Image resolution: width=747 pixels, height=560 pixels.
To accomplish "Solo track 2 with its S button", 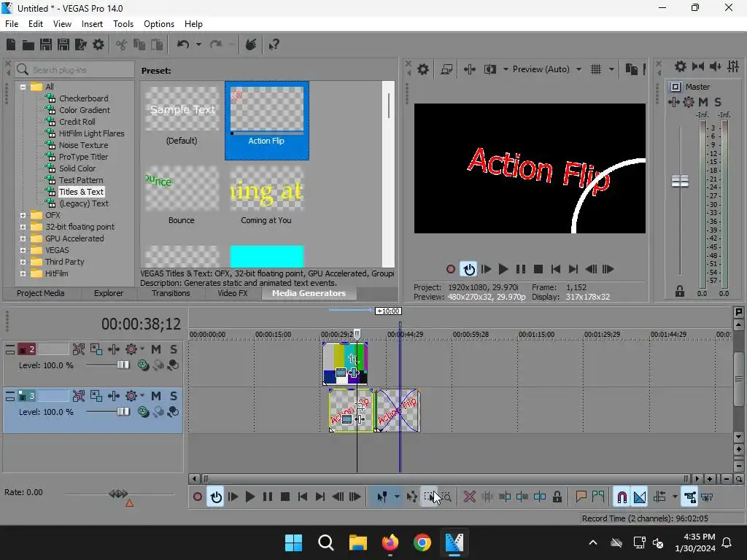I will pyautogui.click(x=174, y=349).
